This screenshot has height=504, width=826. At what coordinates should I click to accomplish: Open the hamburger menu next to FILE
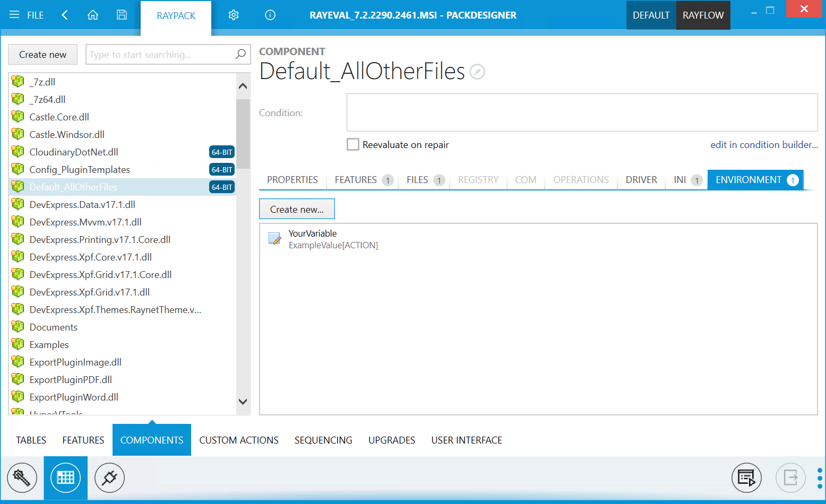point(14,15)
